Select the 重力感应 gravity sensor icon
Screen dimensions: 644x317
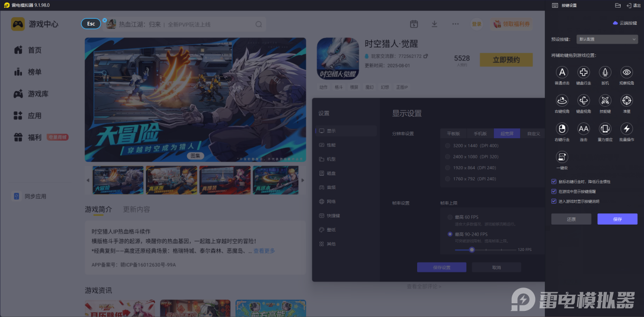coord(605,129)
